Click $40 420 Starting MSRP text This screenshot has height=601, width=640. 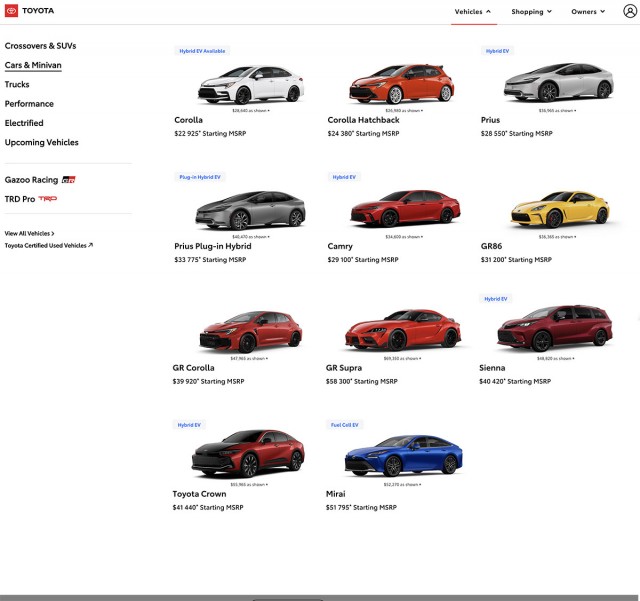[x=515, y=381]
